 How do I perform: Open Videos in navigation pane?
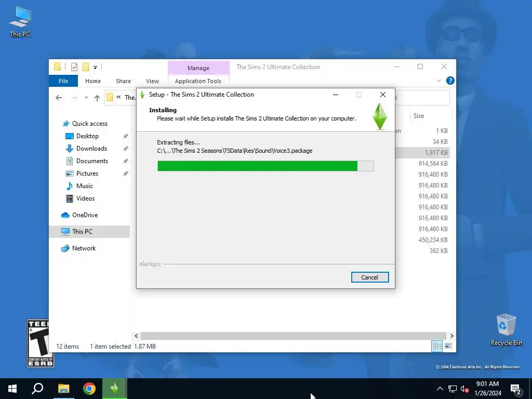pos(85,198)
